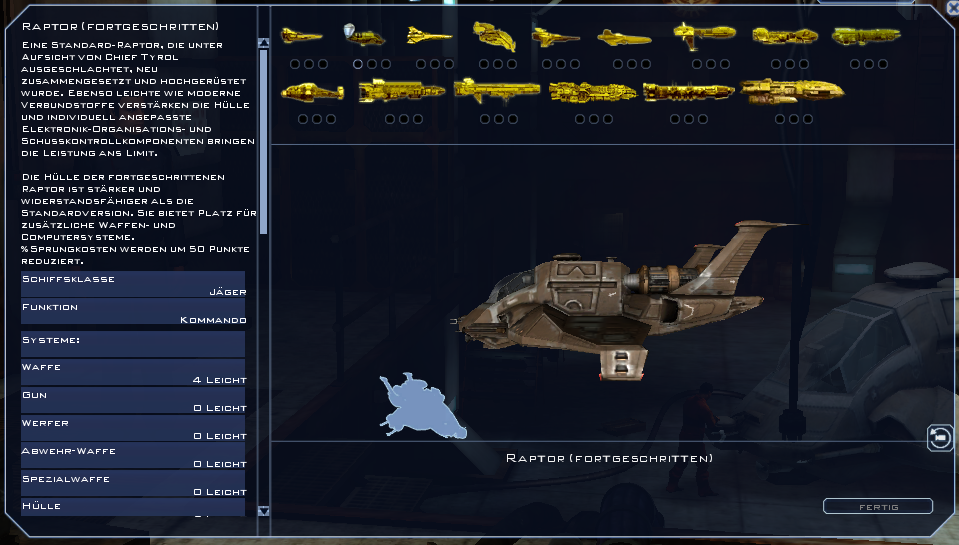The height and width of the screenshot is (545, 959).
Task: Select the last dot under the carrier ship icon
Action: (x=808, y=119)
